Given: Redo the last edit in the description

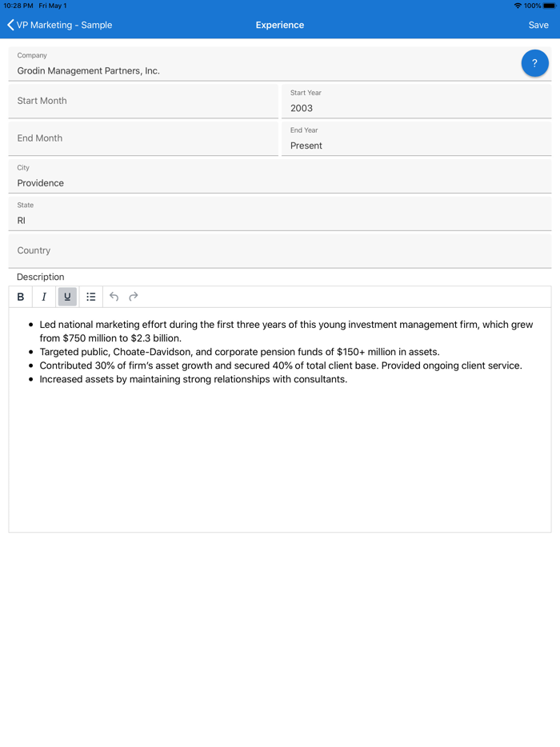Looking at the screenshot, I should 133,297.
